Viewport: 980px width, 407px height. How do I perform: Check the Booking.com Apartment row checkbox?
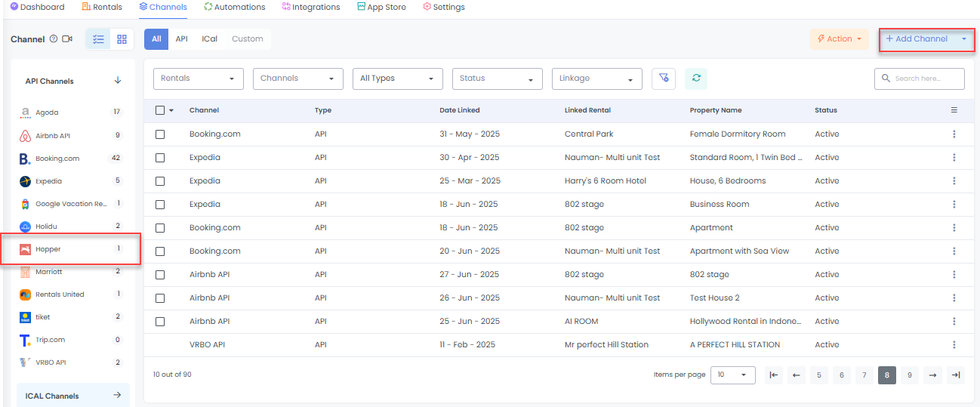coord(160,228)
